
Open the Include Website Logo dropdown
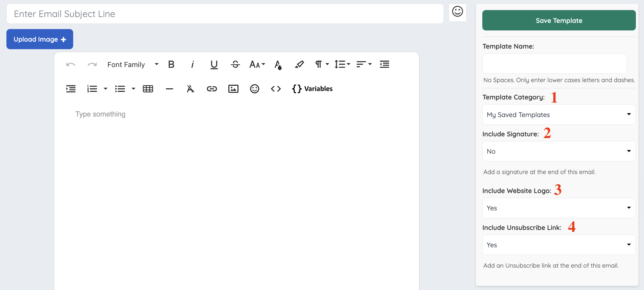[559, 208]
